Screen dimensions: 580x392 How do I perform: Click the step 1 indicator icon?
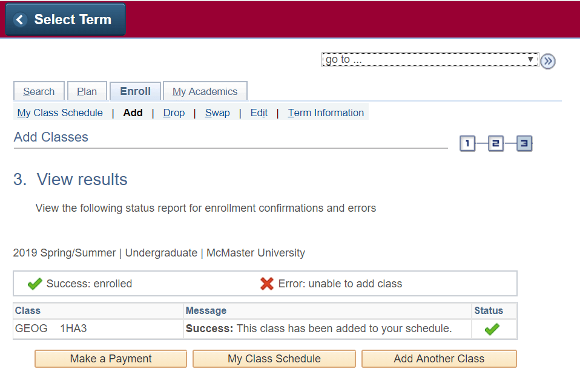(x=467, y=143)
